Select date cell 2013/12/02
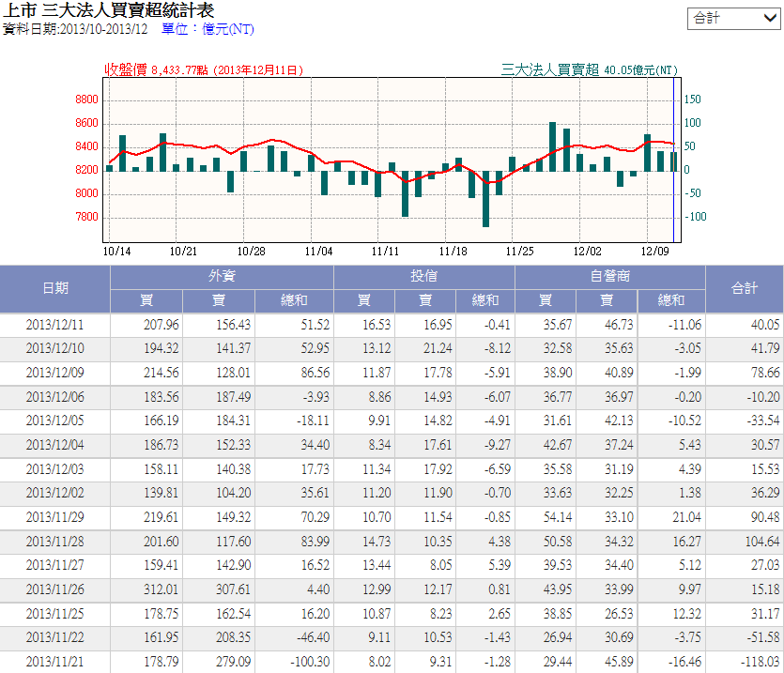 tap(55, 493)
